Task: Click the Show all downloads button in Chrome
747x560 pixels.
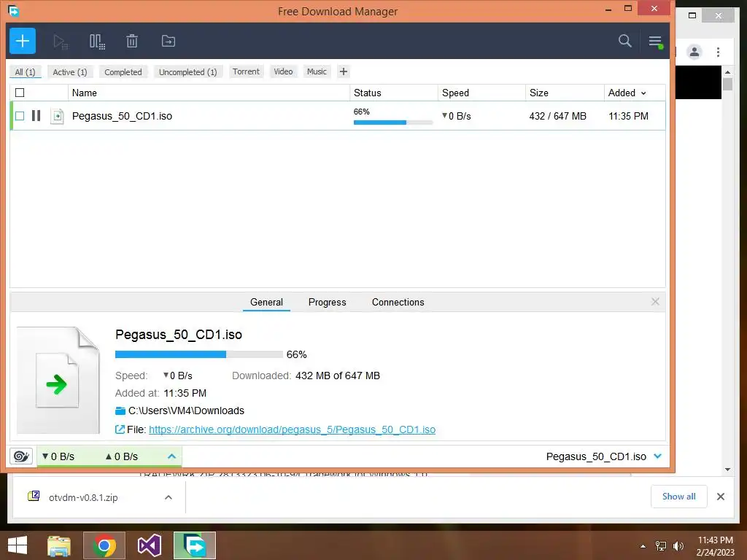Action: pos(679,497)
